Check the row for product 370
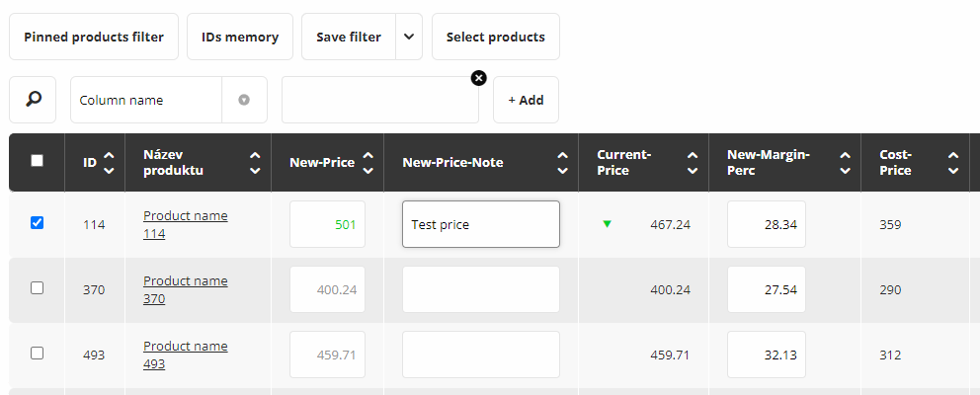 [x=38, y=288]
